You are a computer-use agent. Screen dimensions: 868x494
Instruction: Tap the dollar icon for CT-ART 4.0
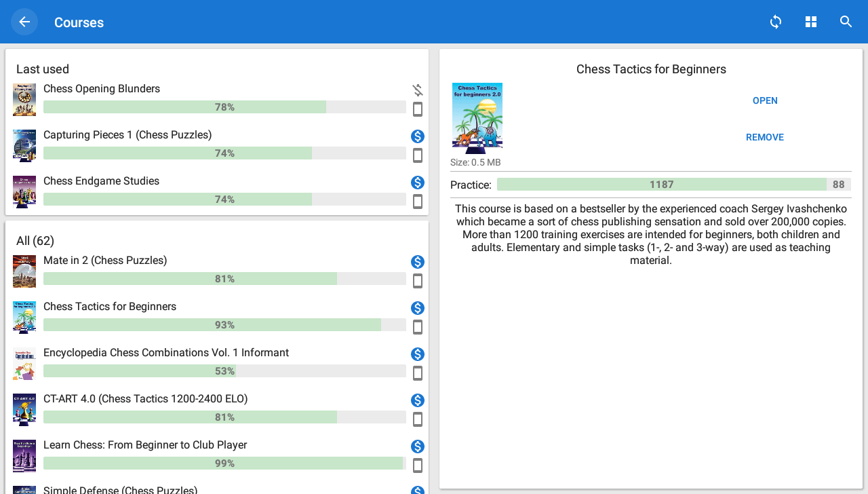pos(418,400)
